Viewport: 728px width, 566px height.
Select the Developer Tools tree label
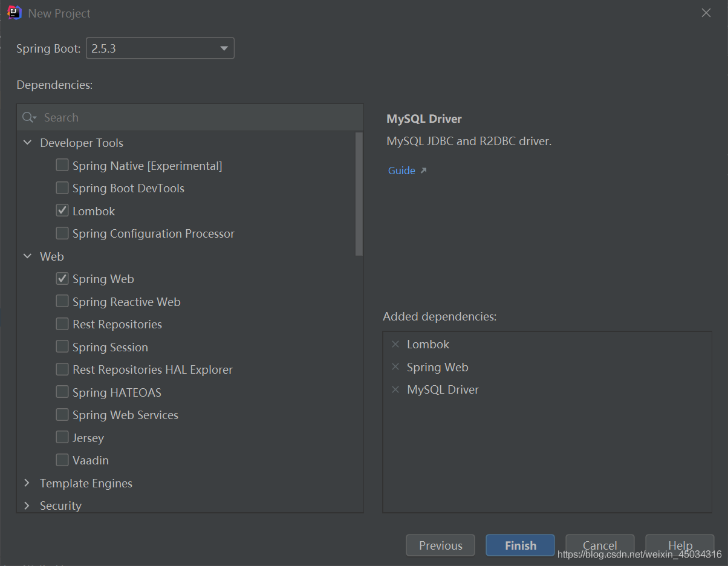(82, 143)
